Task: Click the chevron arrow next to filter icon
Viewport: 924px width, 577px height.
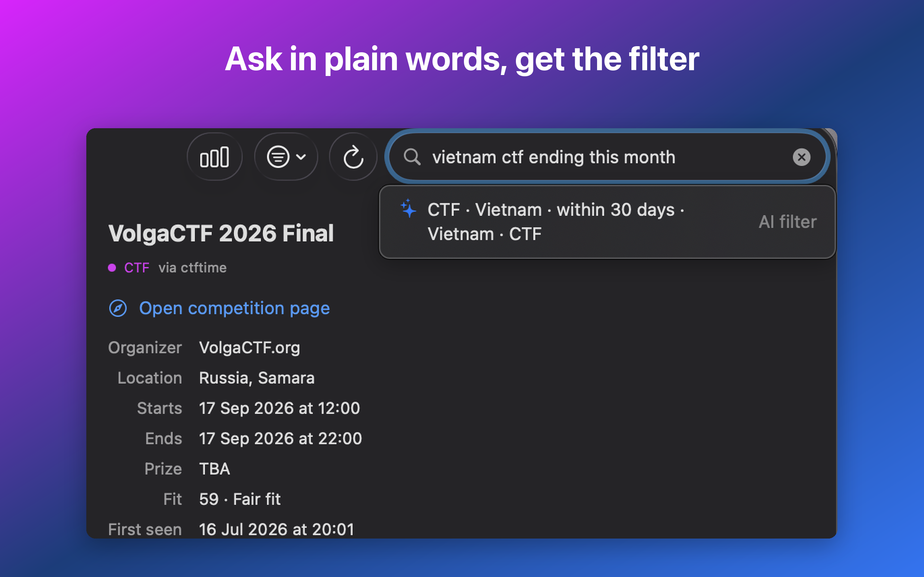Action: coord(301,157)
